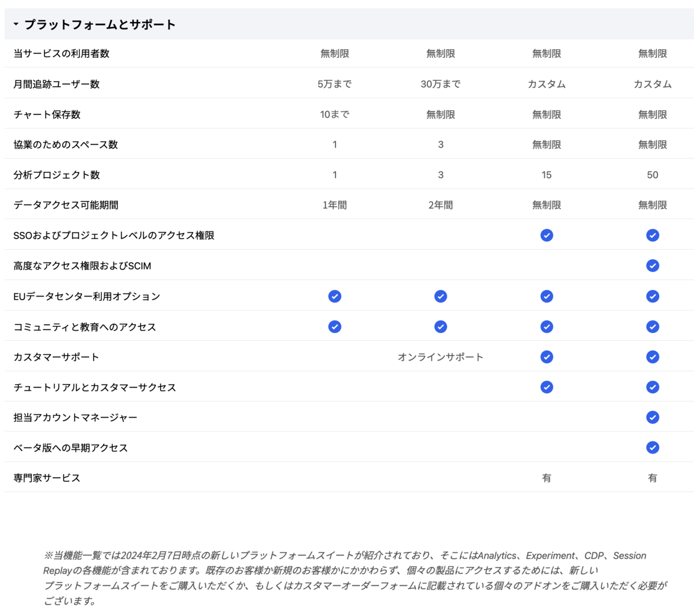This screenshot has width=694, height=616.
Task: Click the 30万まで cell
Action: pos(441,84)
